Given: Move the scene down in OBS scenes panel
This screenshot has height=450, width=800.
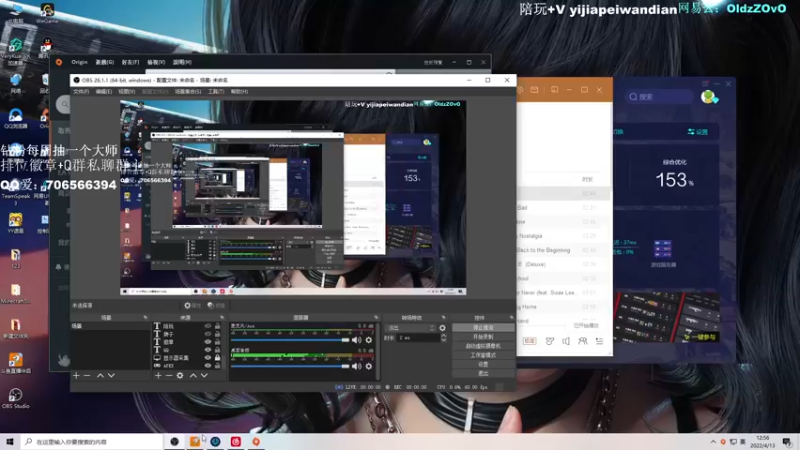Looking at the screenshot, I should (111, 376).
